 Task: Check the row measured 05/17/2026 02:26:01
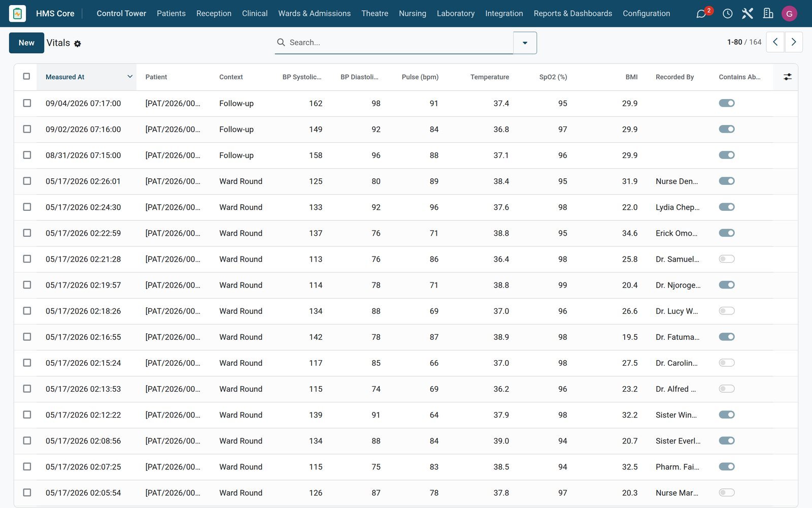(x=27, y=181)
